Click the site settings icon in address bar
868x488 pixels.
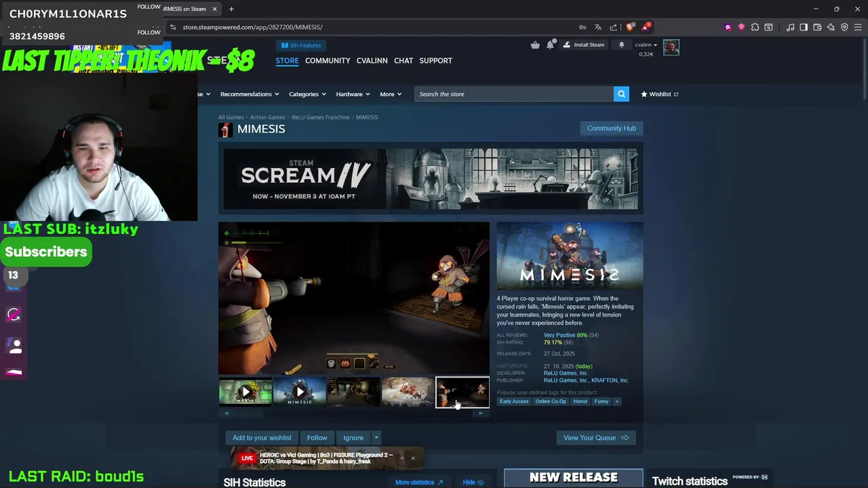pyautogui.click(x=173, y=27)
